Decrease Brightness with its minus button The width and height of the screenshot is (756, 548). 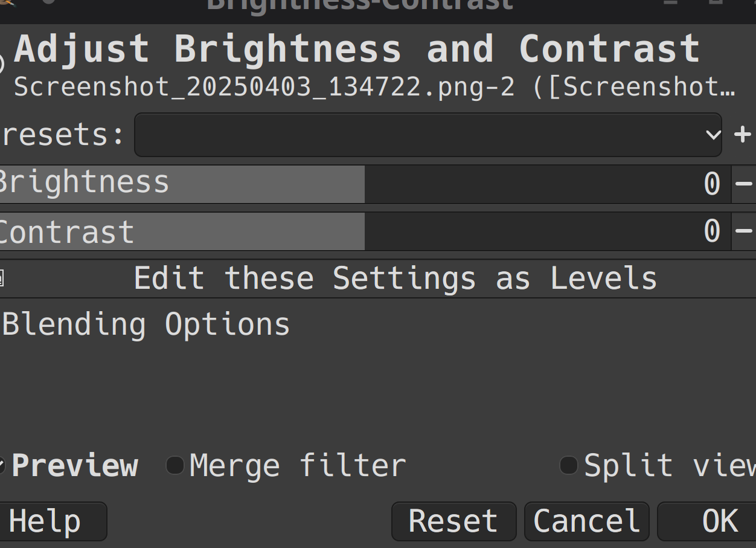tap(744, 183)
